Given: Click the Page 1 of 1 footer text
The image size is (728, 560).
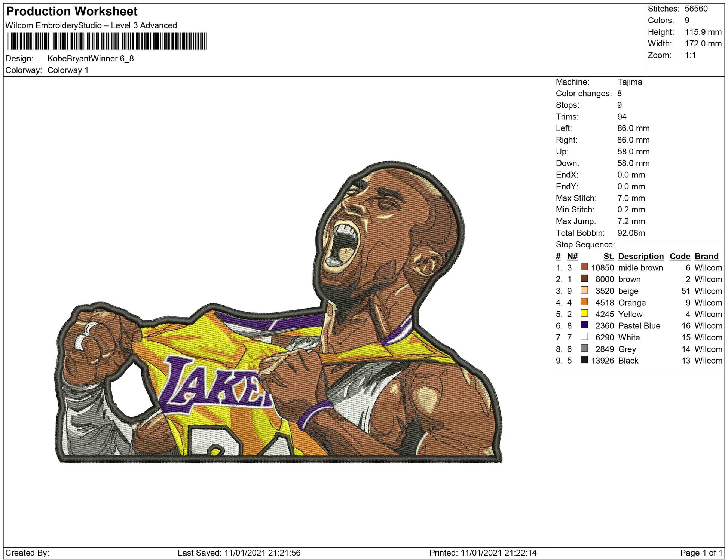Looking at the screenshot, I should [701, 553].
